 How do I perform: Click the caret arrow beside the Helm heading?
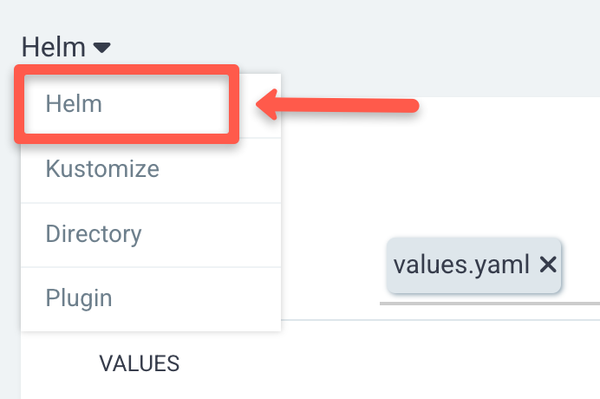pos(102,48)
